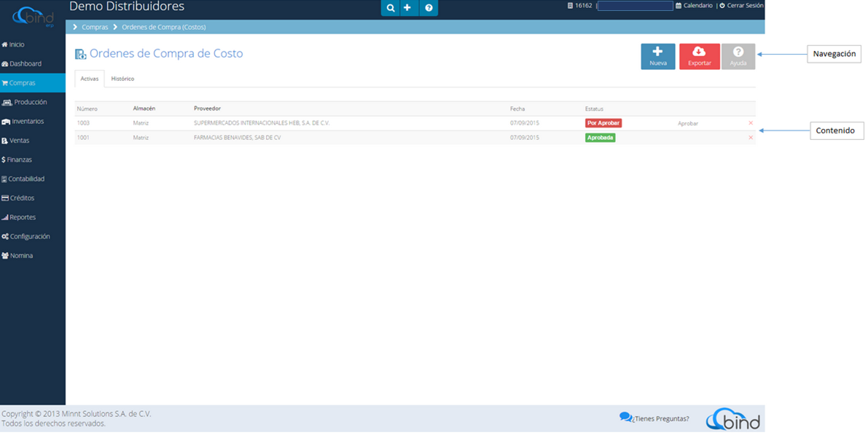Delete order 1001 with red X
The image size is (868, 435).
coord(751,137)
